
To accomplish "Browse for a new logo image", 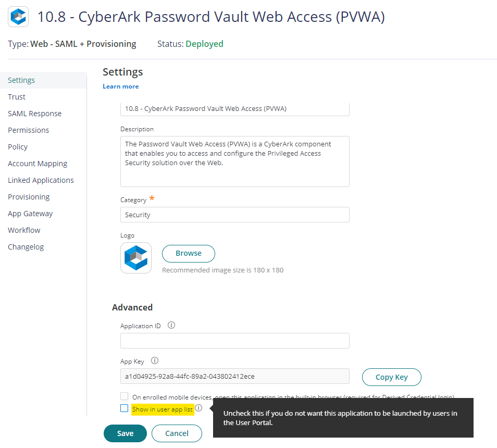I will tap(188, 253).
